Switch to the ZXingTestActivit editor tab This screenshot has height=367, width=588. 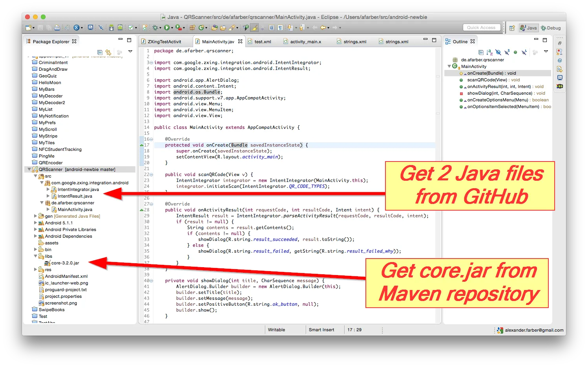(161, 42)
